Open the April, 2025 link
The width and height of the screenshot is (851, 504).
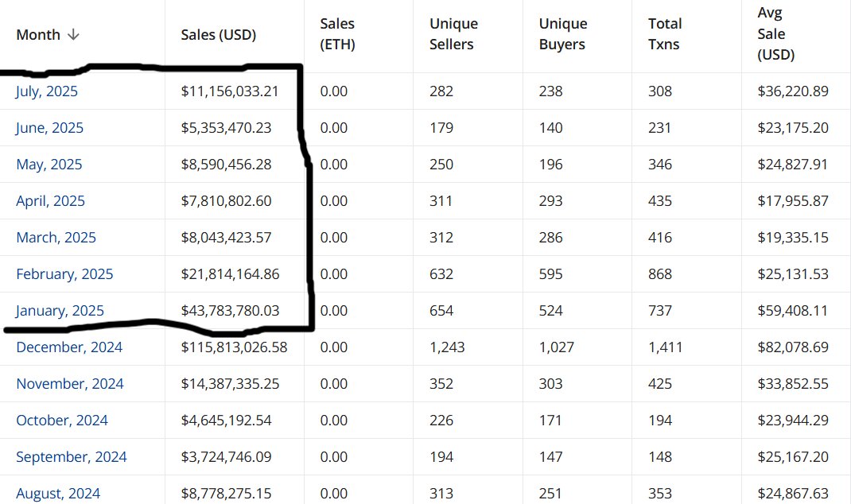point(50,201)
